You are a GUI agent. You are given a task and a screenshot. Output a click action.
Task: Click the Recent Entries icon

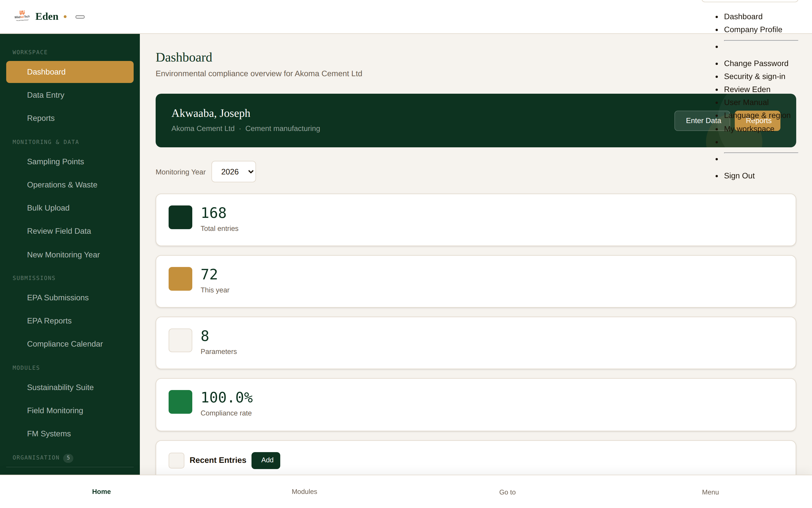[x=176, y=460]
